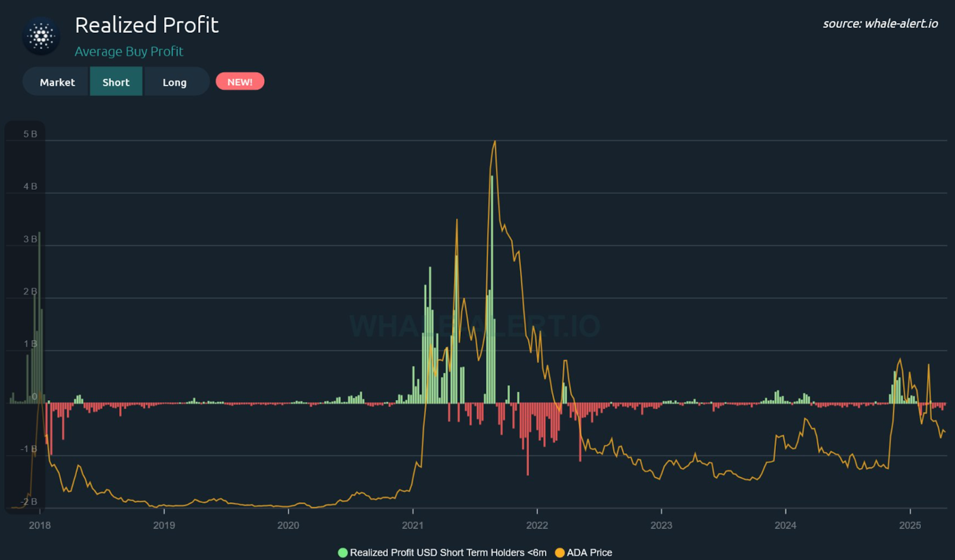The height and width of the screenshot is (560, 955).
Task: Select the Short tab
Action: pyautogui.click(x=116, y=82)
